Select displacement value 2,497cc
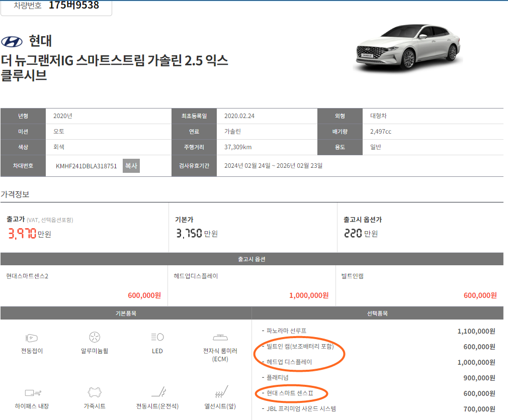The width and height of the screenshot is (508, 420). (381, 131)
